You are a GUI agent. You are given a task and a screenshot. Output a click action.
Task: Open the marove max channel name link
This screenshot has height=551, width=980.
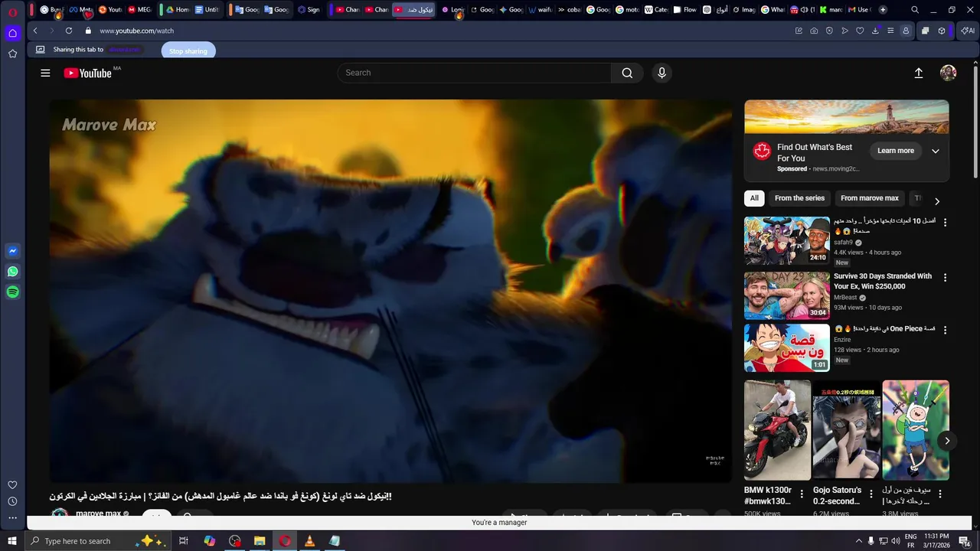coord(98,514)
